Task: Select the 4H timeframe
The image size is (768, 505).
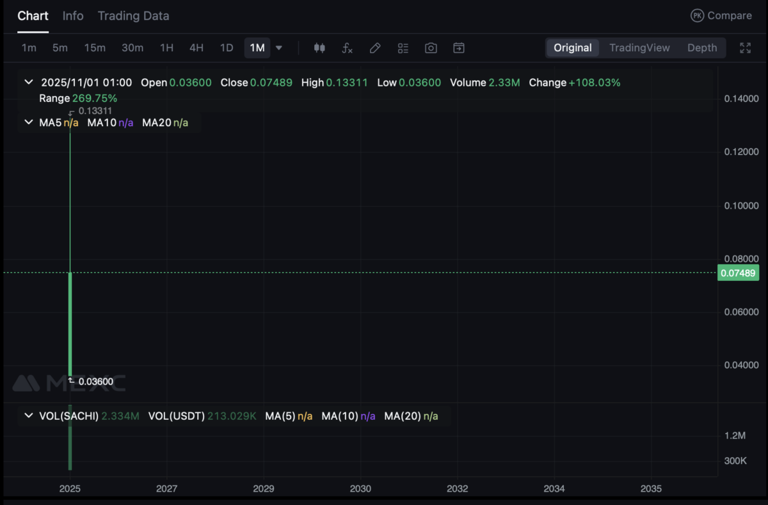Action: [196, 48]
